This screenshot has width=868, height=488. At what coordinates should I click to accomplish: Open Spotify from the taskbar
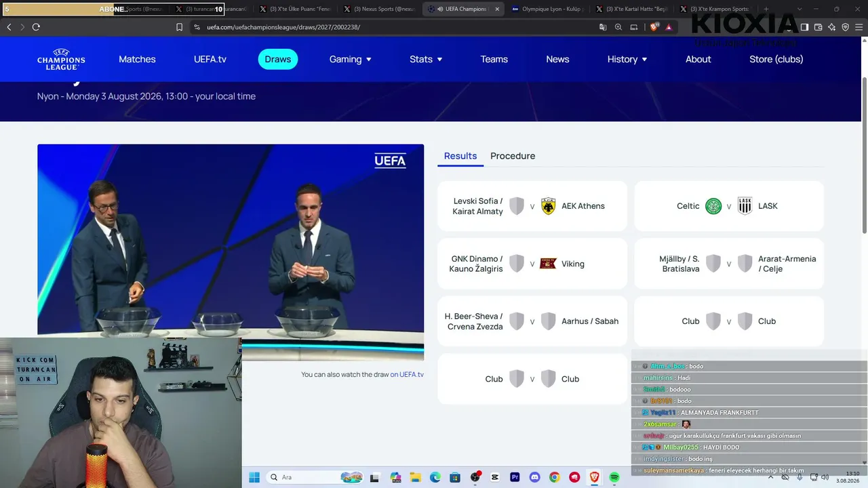614,477
